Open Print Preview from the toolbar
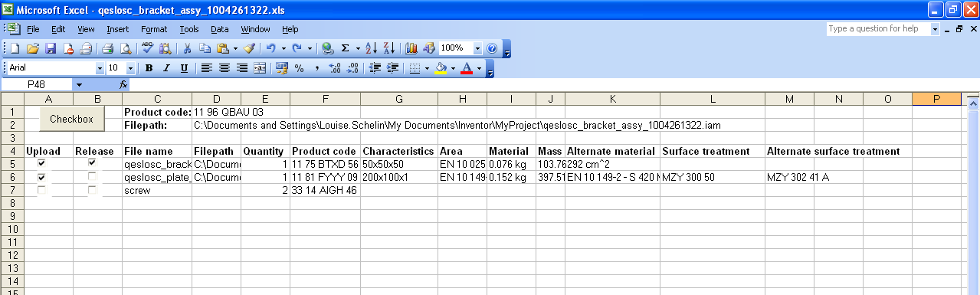Screen dimensions: 980x295 coord(126,48)
